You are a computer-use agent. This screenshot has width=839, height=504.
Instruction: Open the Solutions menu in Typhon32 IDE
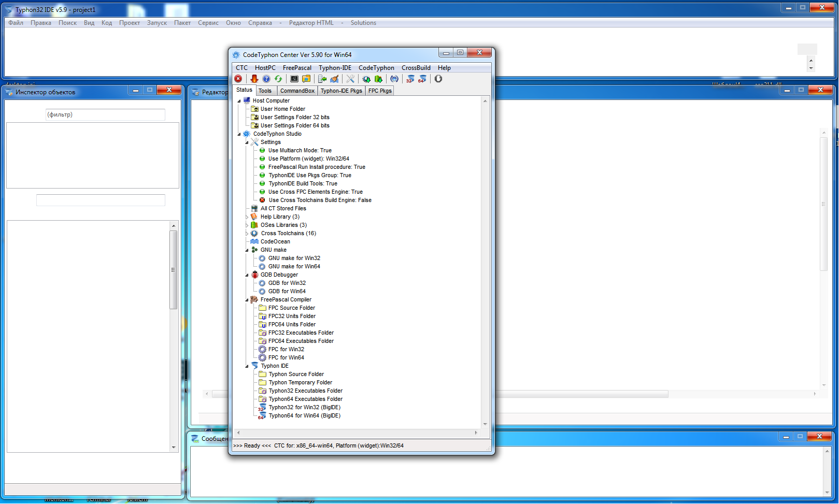(x=363, y=23)
